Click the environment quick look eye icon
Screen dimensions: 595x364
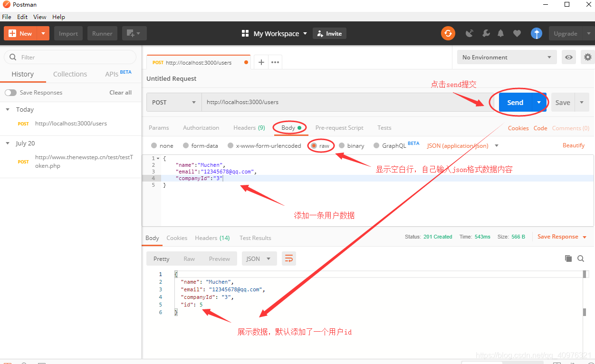click(x=569, y=57)
